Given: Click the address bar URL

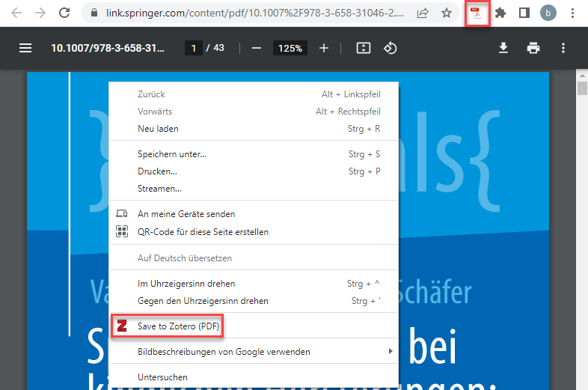Looking at the screenshot, I should tap(255, 13).
